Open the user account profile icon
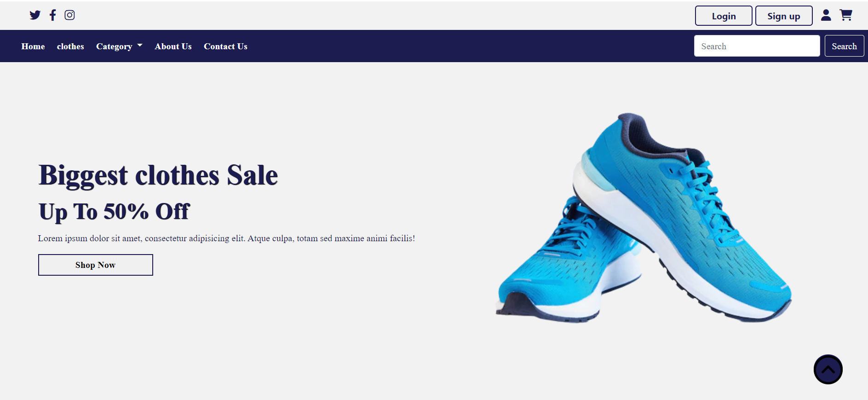Image resolution: width=868 pixels, height=400 pixels. click(826, 15)
